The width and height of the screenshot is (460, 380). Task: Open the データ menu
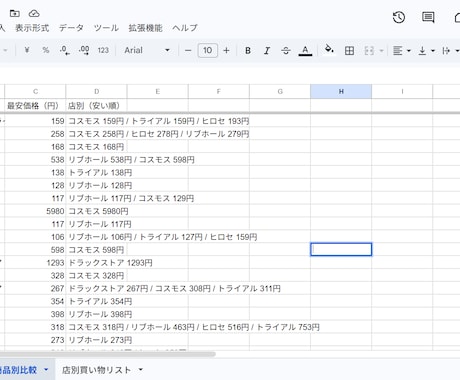point(71,28)
